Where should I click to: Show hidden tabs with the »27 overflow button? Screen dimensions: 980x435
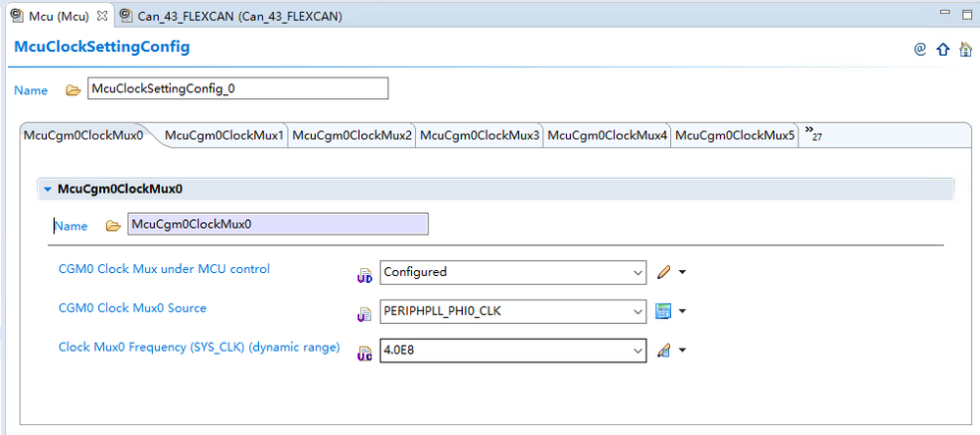(812, 134)
